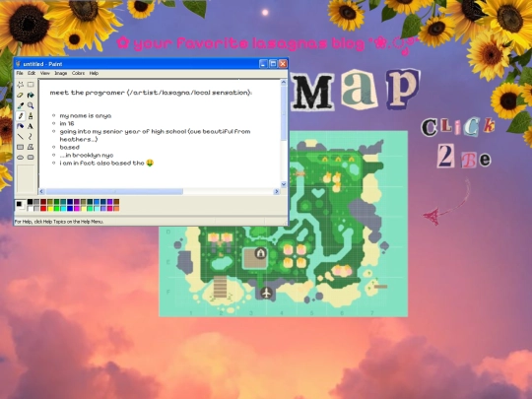
Task: Open the Help menu
Action: [x=94, y=73]
